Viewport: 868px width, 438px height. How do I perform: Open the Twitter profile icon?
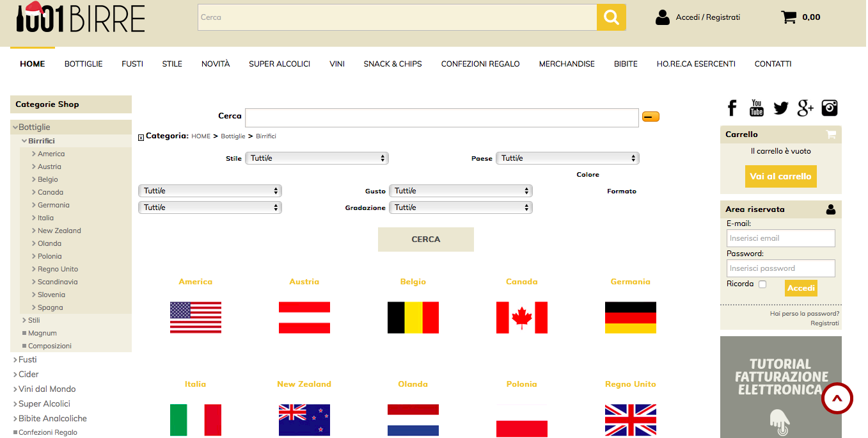(781, 108)
